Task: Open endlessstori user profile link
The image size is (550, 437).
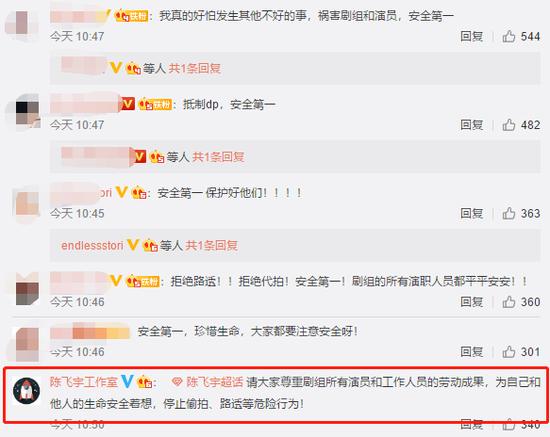Action: 92,245
